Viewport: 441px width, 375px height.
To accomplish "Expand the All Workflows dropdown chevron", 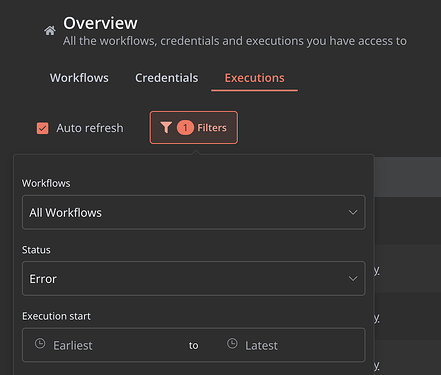I will (353, 212).
